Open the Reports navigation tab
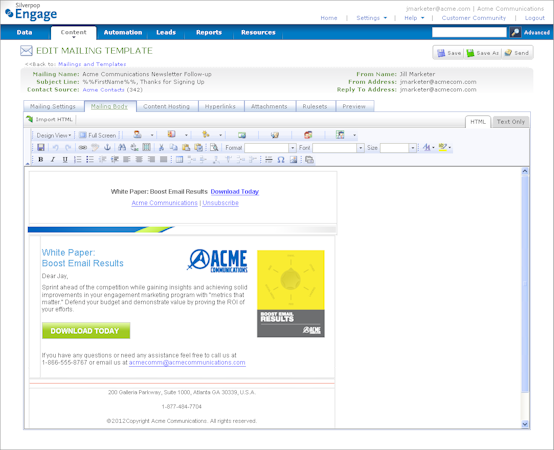The image size is (554, 450). click(209, 32)
